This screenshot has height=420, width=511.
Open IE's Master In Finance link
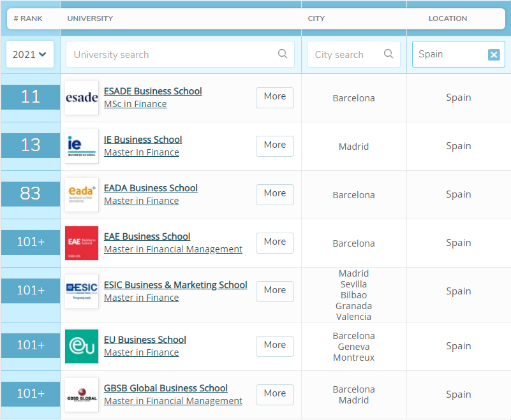pos(142,152)
